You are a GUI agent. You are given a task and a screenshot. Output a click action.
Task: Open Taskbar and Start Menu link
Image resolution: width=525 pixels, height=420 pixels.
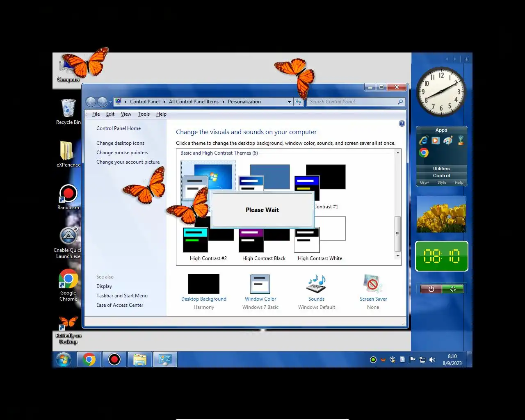(x=122, y=296)
